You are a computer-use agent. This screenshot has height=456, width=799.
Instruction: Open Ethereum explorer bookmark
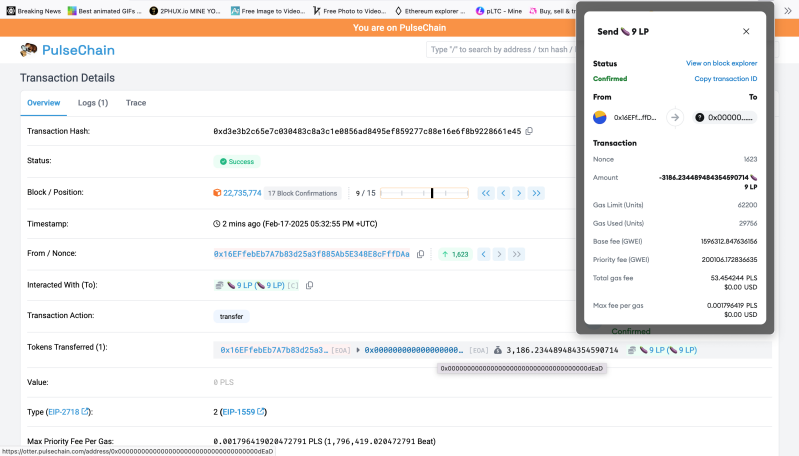pos(430,11)
